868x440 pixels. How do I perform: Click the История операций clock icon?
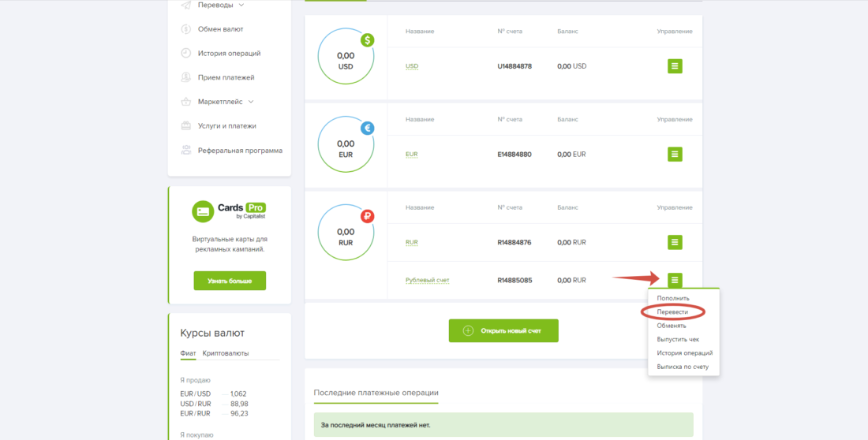[186, 54]
